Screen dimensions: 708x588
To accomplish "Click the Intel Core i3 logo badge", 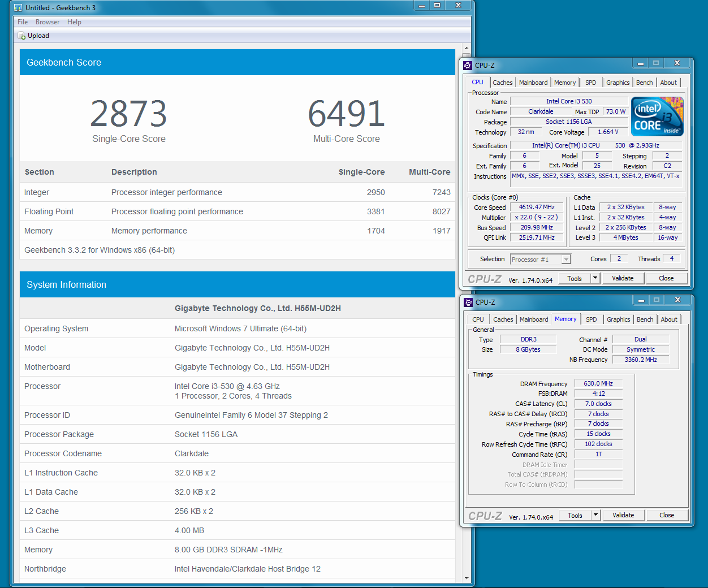I will pos(657,116).
